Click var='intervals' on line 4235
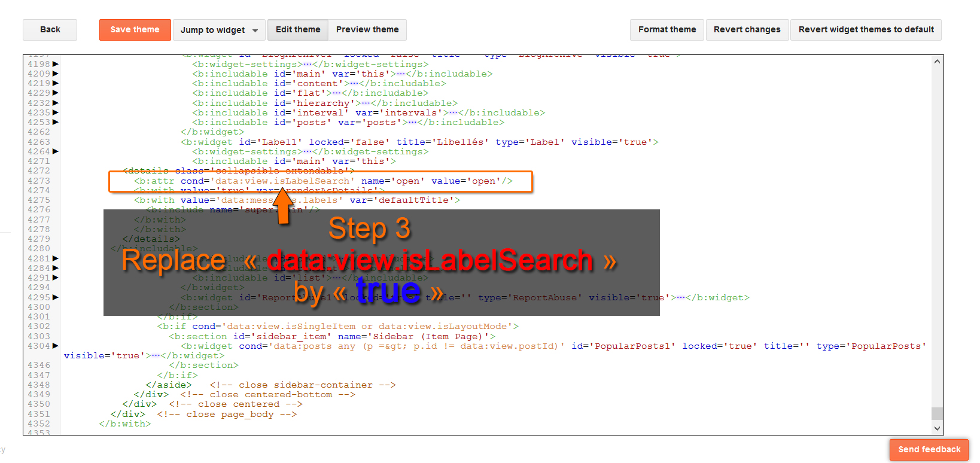The height and width of the screenshot is (463, 980). 399,112
